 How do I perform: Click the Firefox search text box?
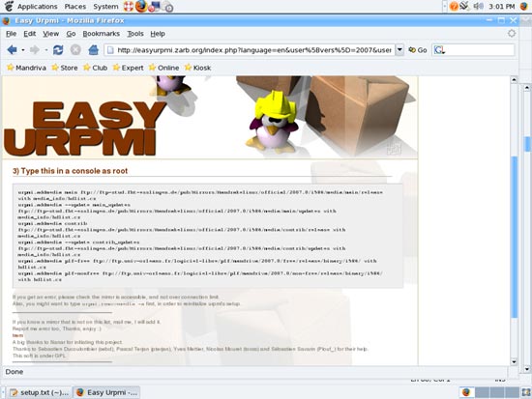[479, 50]
